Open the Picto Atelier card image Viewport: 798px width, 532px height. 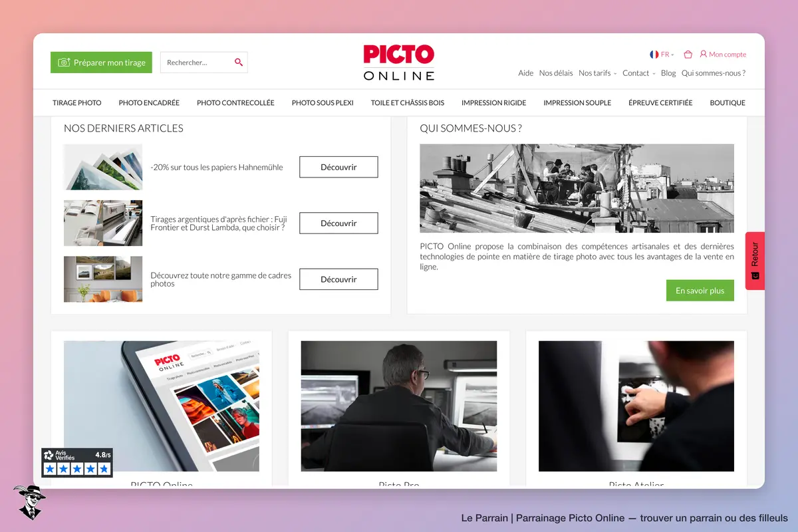coord(636,406)
